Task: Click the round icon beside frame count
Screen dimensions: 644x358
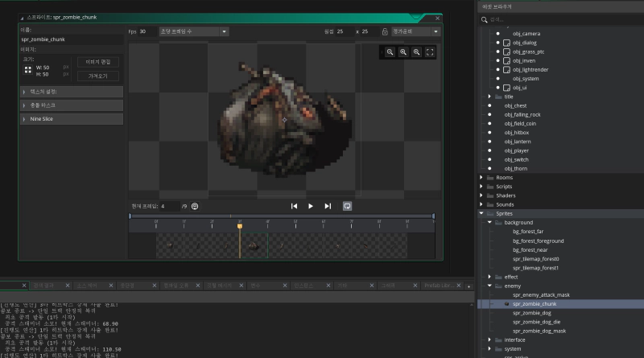Action: coord(195,206)
